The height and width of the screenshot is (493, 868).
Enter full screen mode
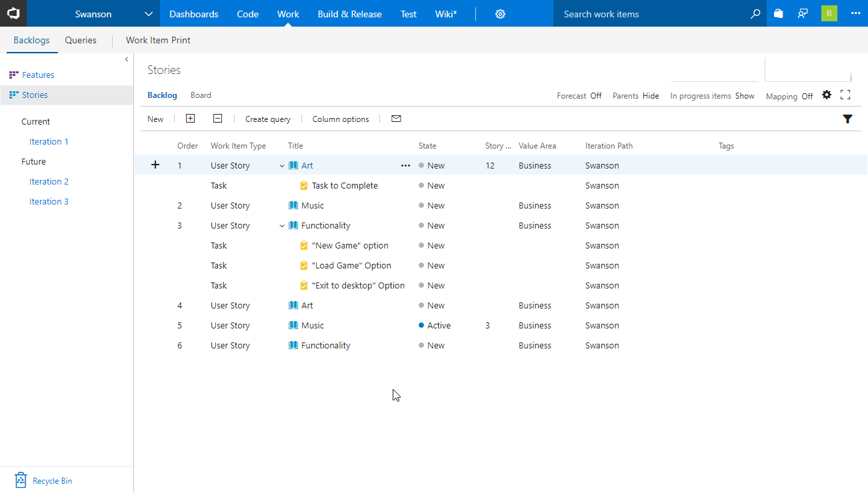click(x=845, y=95)
